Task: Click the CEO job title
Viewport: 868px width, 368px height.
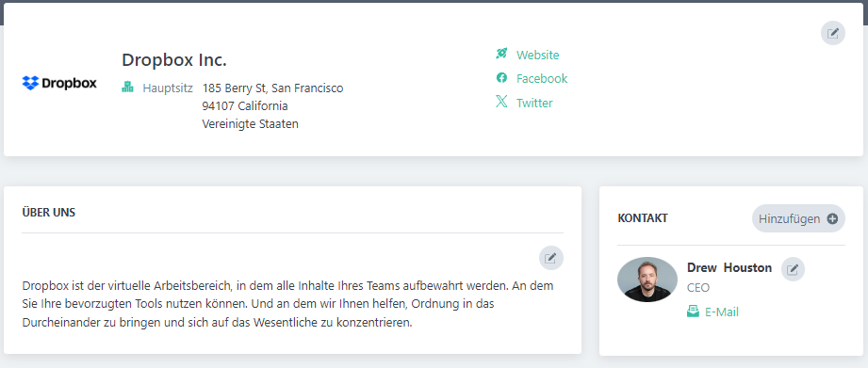Action: click(x=698, y=288)
